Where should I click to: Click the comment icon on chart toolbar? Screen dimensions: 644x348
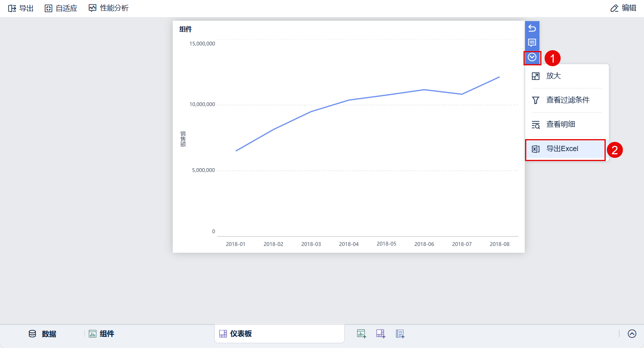(532, 43)
